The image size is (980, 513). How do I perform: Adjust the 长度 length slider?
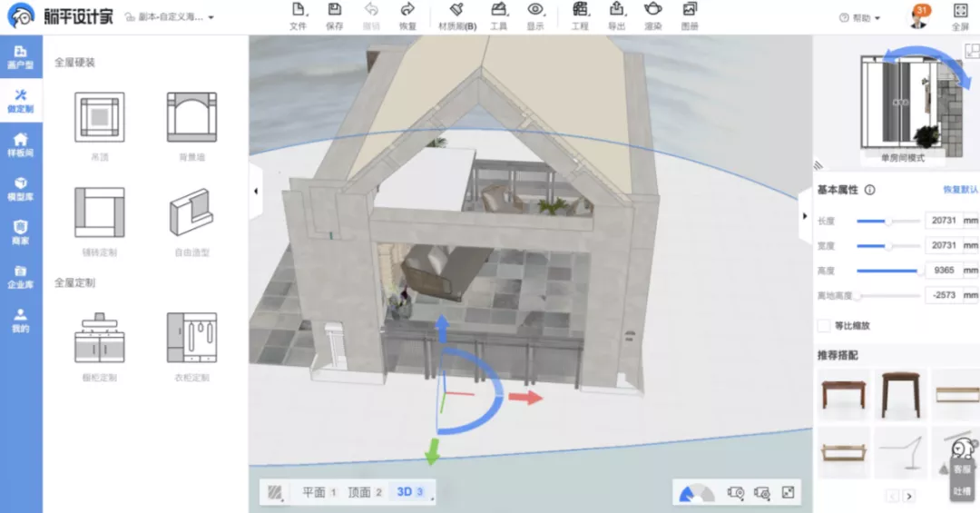pyautogui.click(x=888, y=221)
